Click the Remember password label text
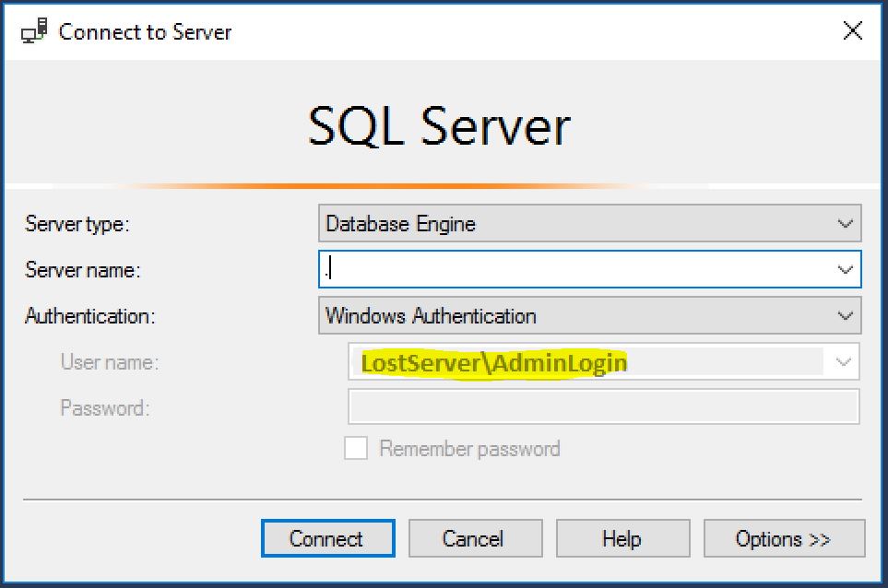Image resolution: width=888 pixels, height=588 pixels. [x=469, y=450]
